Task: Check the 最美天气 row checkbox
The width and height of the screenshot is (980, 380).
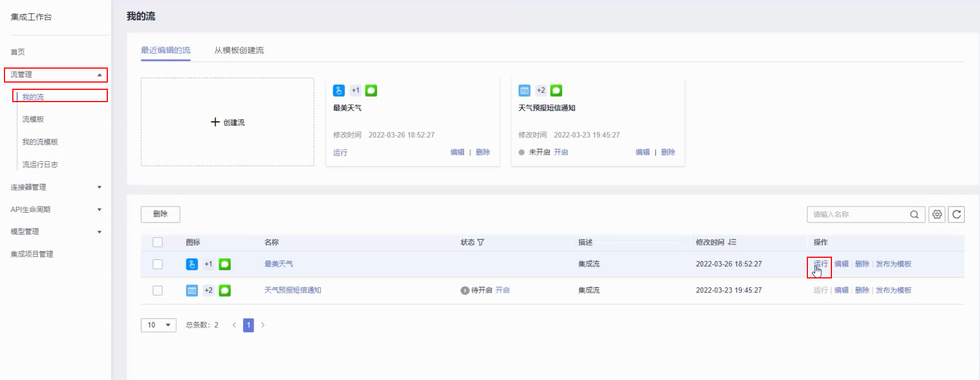Action: (158, 264)
